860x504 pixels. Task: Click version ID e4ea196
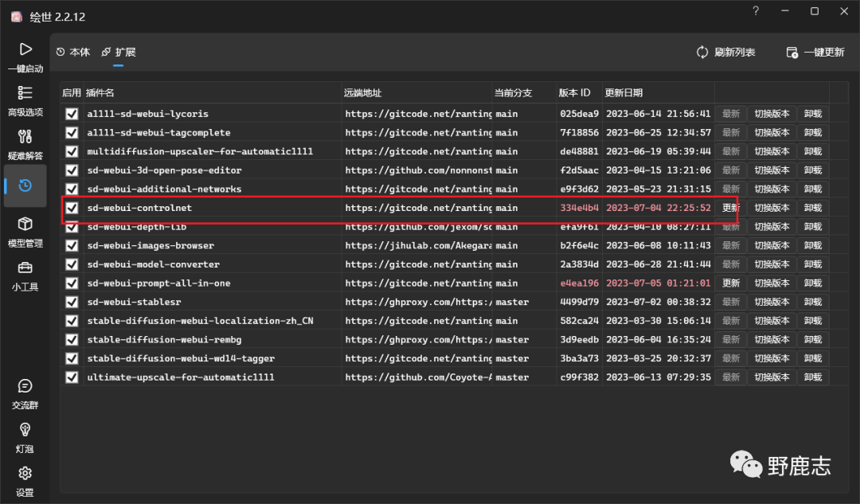(579, 283)
